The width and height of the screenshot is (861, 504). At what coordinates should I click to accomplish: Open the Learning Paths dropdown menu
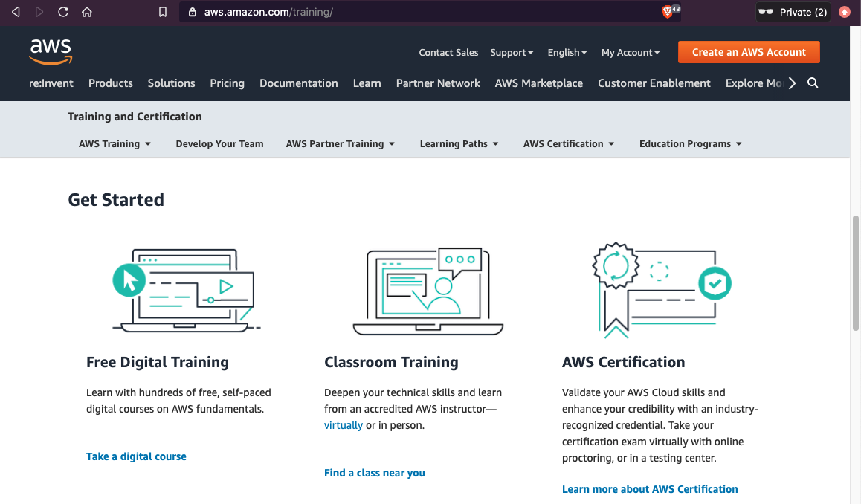pyautogui.click(x=459, y=144)
